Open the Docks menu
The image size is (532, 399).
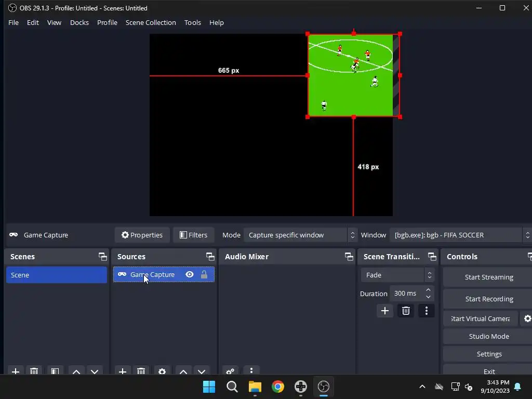pyautogui.click(x=79, y=22)
